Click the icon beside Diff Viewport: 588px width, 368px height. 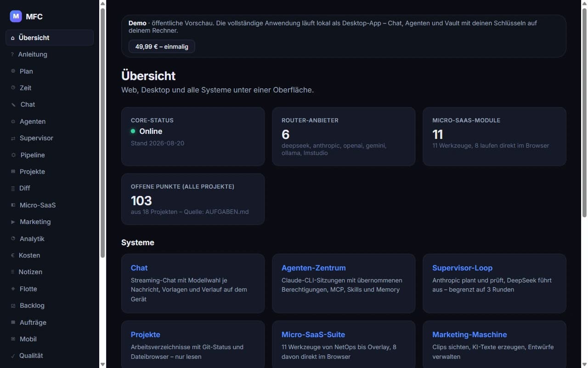(13, 188)
